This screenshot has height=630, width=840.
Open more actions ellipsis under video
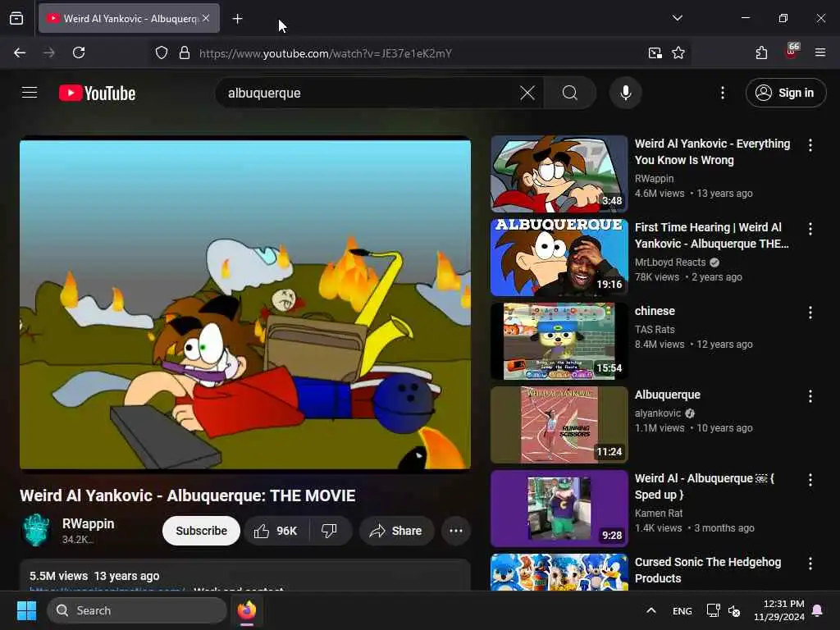(x=456, y=531)
